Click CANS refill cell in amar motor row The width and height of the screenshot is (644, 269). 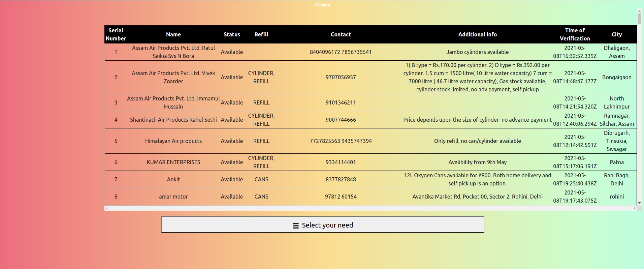pyautogui.click(x=261, y=197)
